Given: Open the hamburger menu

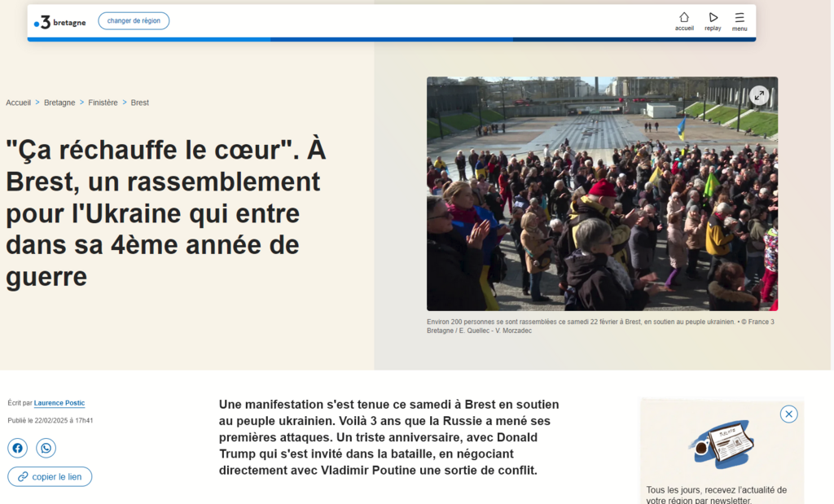Looking at the screenshot, I should [x=740, y=21].
